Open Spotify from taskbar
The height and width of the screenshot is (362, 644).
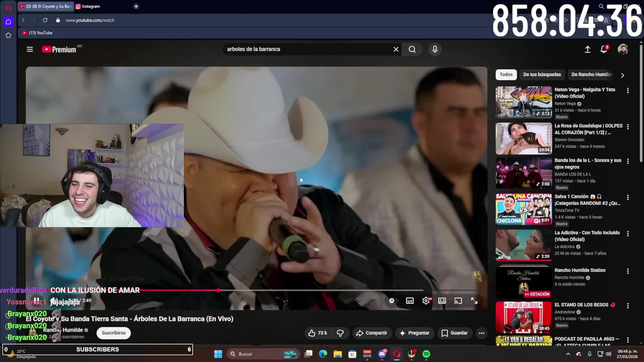[426, 354]
